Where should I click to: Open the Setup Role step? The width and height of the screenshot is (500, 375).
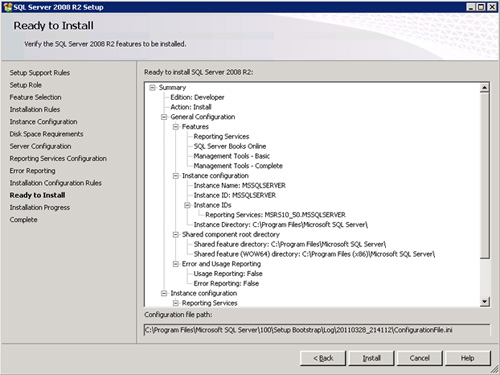pos(26,85)
